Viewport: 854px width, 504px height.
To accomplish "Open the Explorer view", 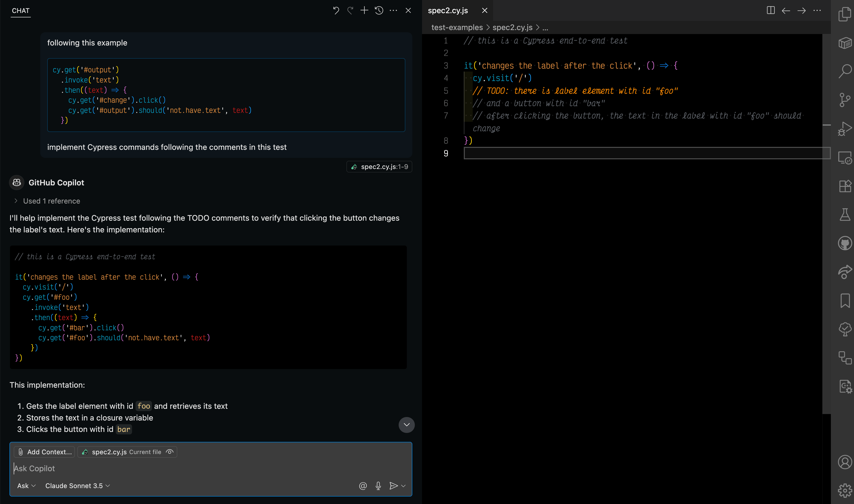I will [845, 15].
